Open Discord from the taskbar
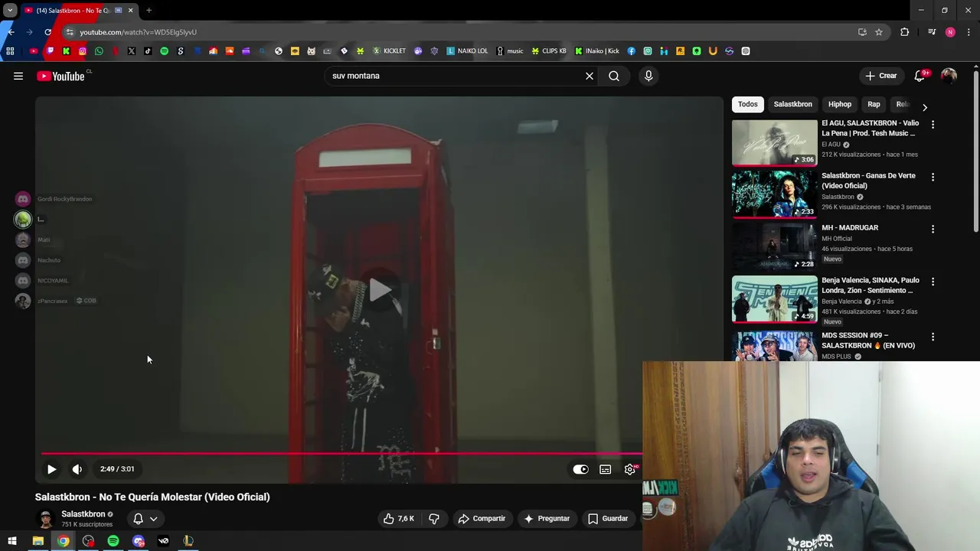The image size is (980, 551). pos(139,541)
